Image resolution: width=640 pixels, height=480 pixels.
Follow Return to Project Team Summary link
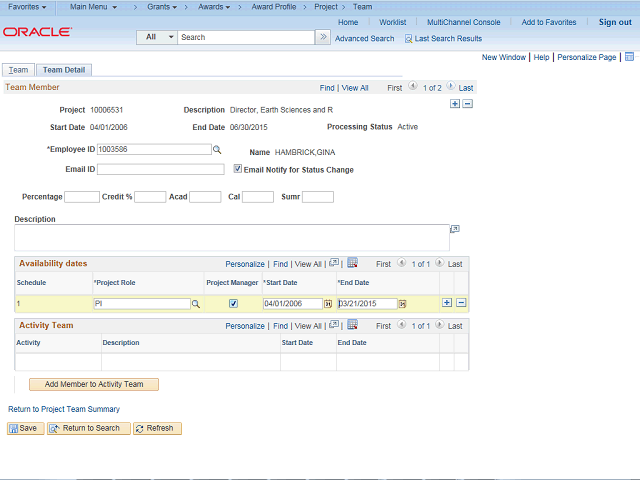pyautogui.click(x=64, y=409)
